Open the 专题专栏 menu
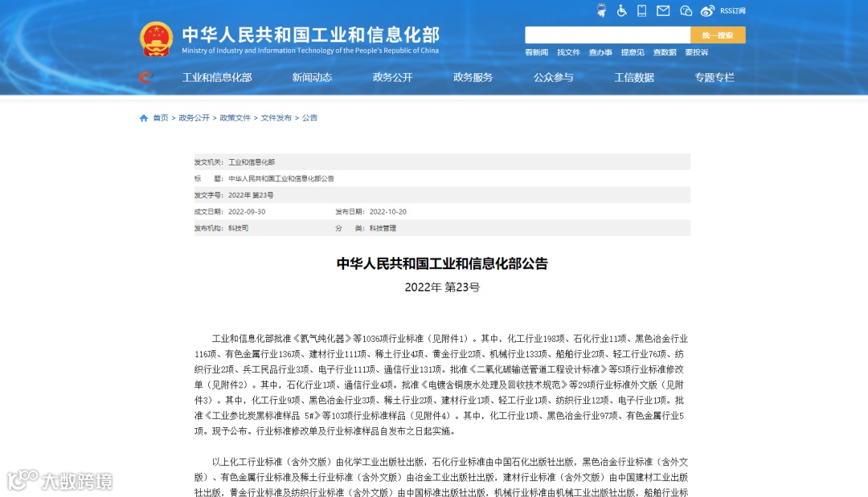 pyautogui.click(x=714, y=77)
